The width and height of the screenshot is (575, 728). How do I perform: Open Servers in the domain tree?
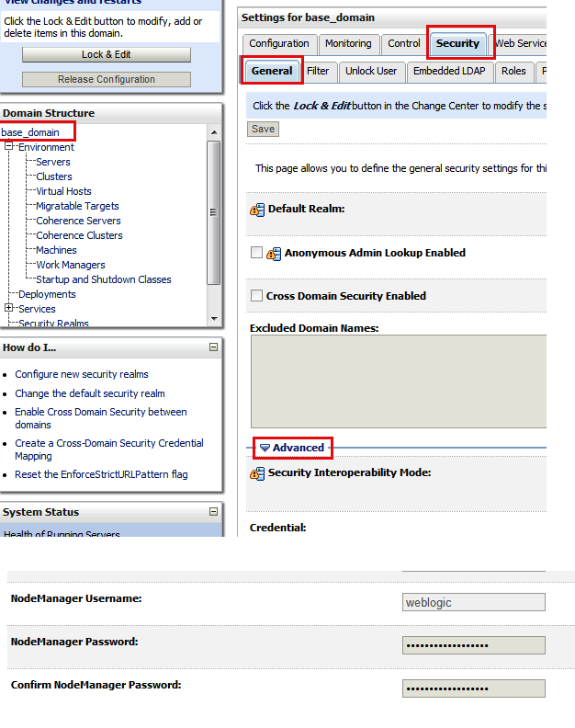(53, 162)
